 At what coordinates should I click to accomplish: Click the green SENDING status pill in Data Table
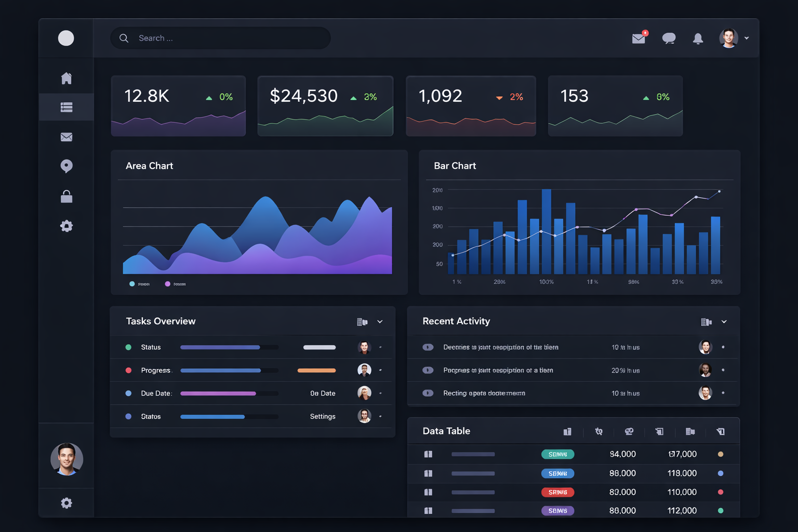tap(557, 454)
